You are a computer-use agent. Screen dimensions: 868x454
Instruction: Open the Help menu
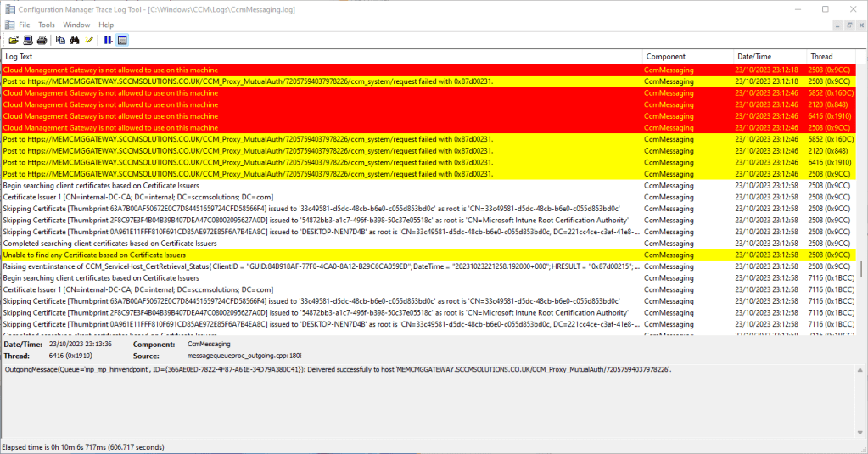(106, 25)
